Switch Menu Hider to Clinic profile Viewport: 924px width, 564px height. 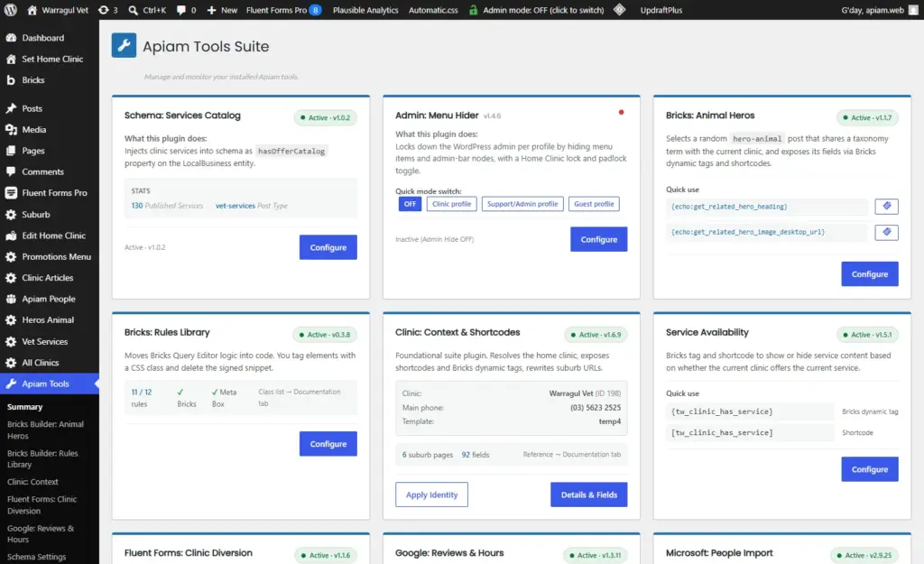(x=451, y=204)
